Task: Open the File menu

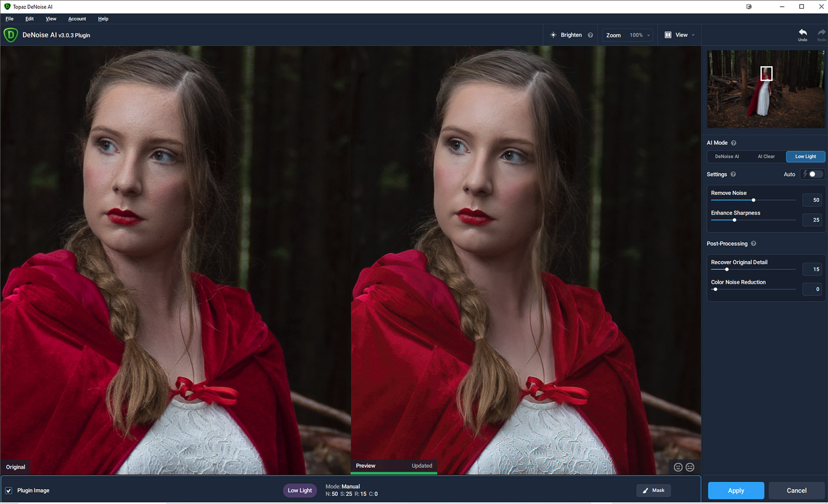Action: [9, 19]
